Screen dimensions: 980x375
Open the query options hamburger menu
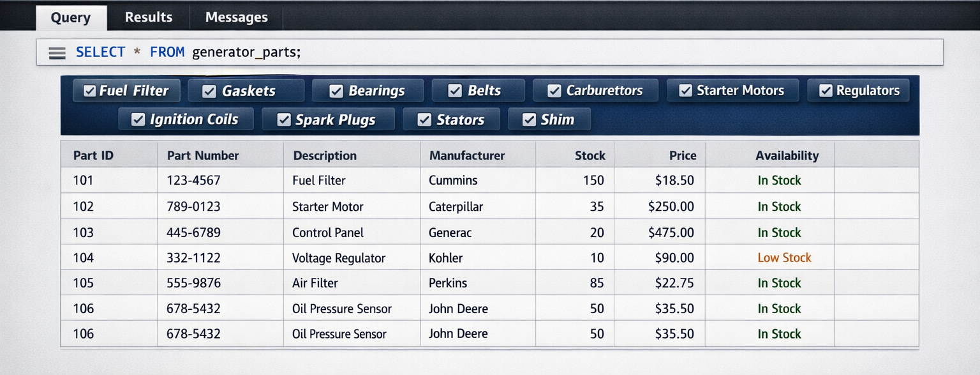[57, 52]
